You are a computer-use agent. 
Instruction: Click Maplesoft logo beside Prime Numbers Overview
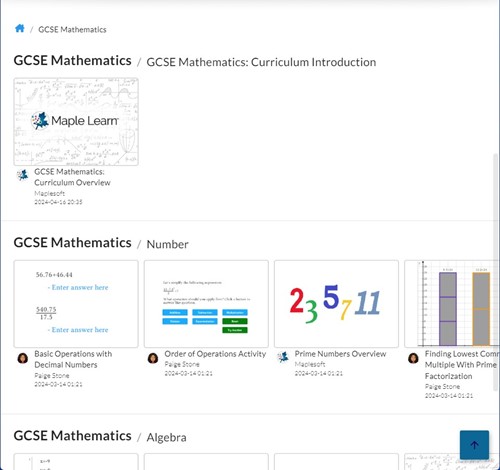(x=283, y=357)
